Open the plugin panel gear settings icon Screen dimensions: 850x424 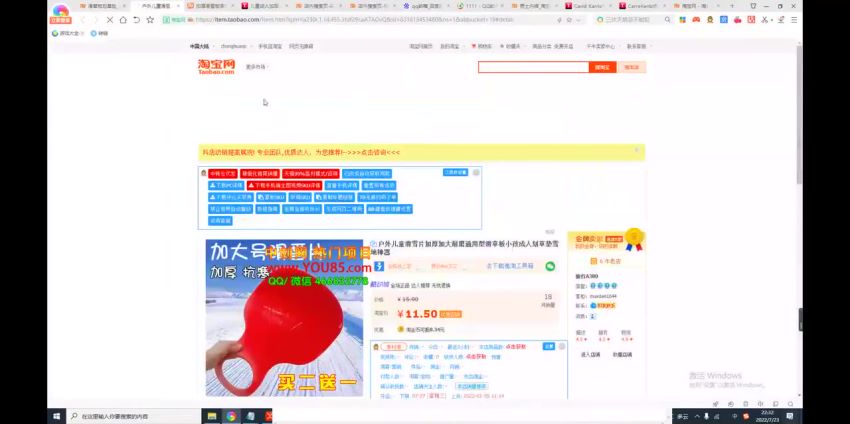476,172
